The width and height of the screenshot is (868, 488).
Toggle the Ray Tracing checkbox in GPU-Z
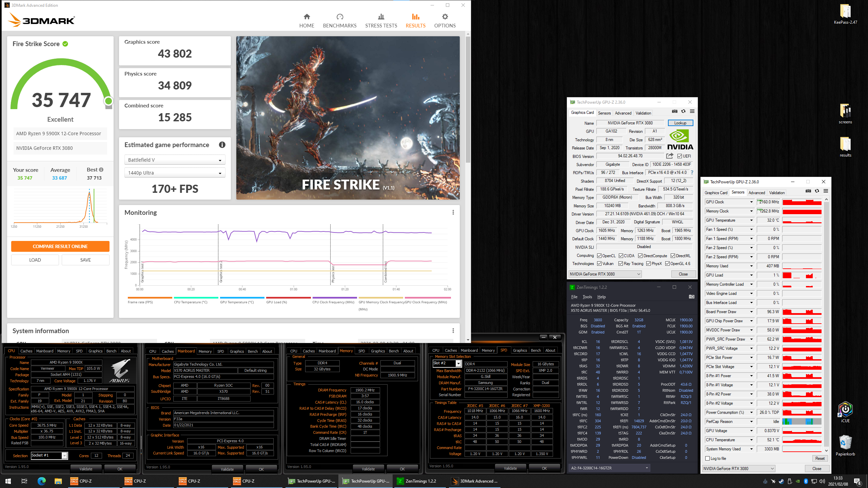621,264
